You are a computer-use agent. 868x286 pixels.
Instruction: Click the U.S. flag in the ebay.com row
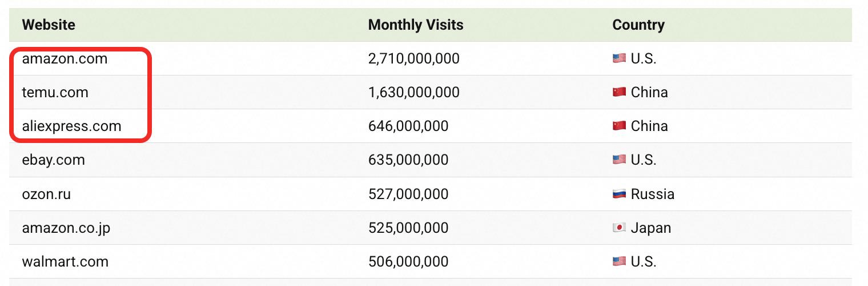[x=619, y=160]
